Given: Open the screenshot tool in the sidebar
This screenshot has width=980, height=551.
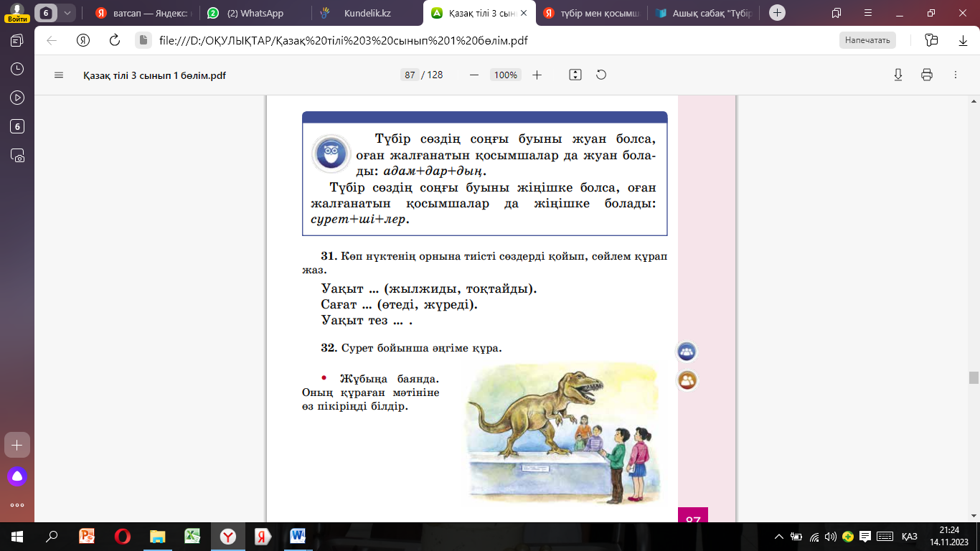Looking at the screenshot, I should click(17, 155).
